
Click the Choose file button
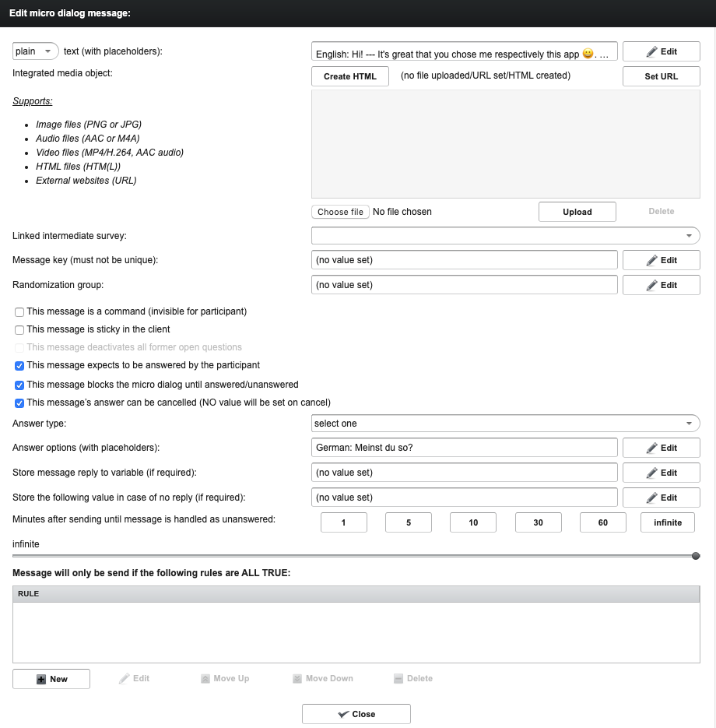(340, 212)
